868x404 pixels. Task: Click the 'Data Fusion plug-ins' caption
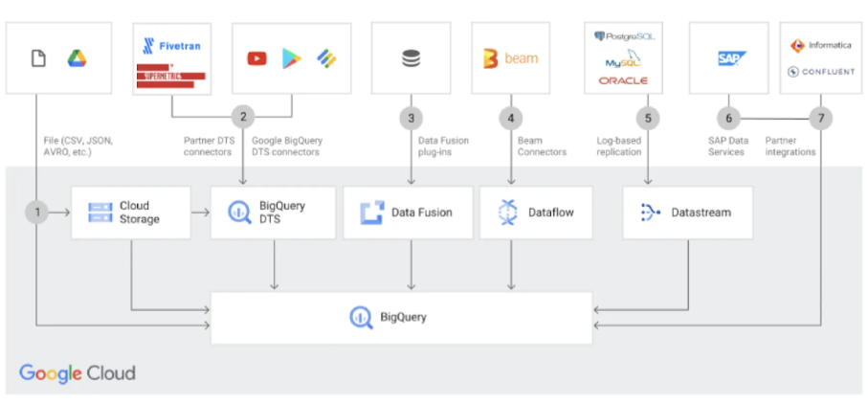click(443, 146)
